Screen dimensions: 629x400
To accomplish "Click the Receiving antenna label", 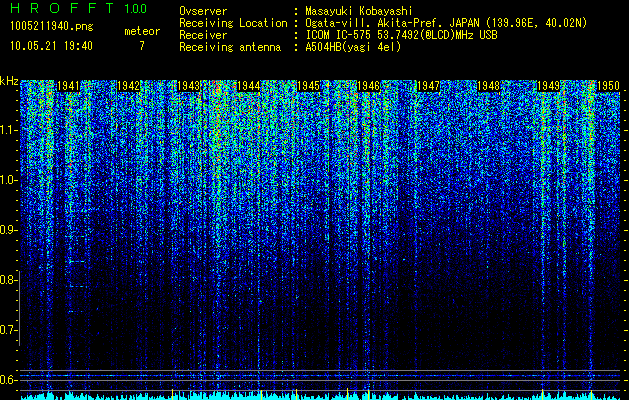I will pos(230,47).
